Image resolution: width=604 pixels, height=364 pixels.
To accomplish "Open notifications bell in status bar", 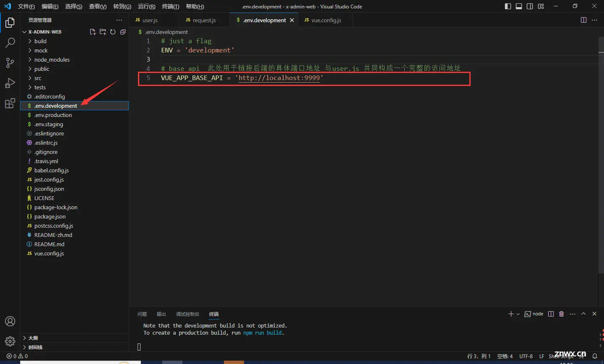I will tap(595, 356).
